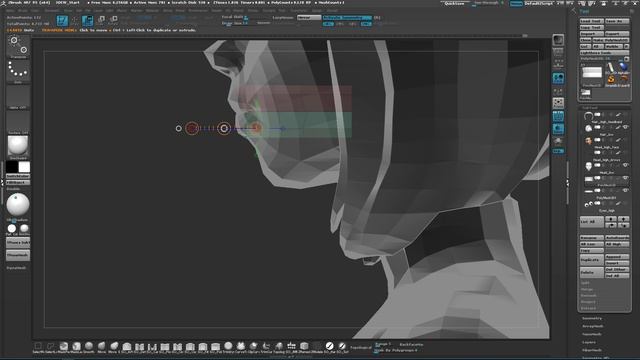
Task: Collapse the SubTool section header
Action: coord(589,108)
